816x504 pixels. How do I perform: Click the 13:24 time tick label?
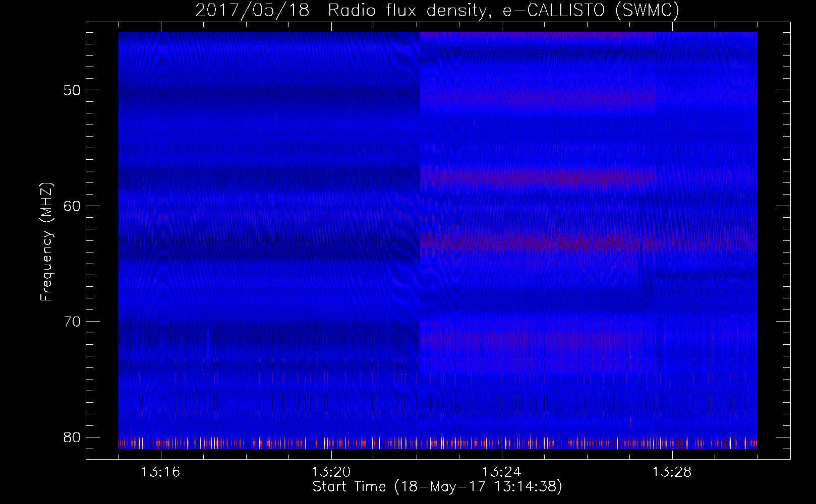[x=501, y=472]
